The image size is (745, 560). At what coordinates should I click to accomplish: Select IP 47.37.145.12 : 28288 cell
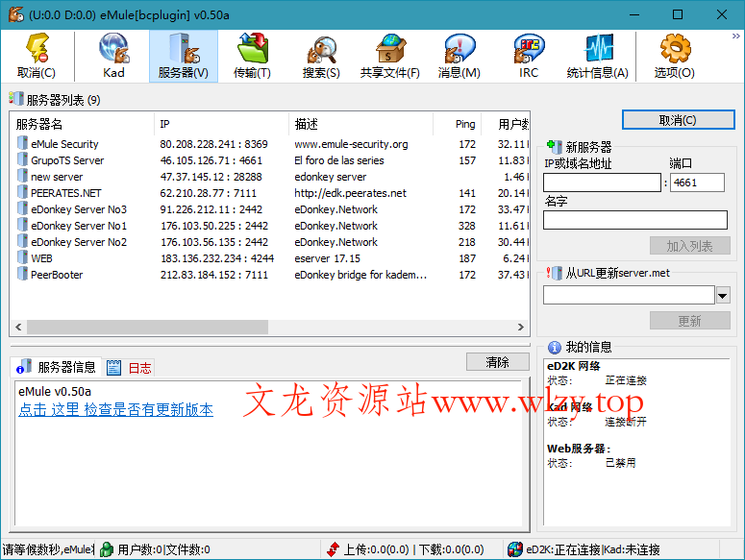click(x=211, y=177)
